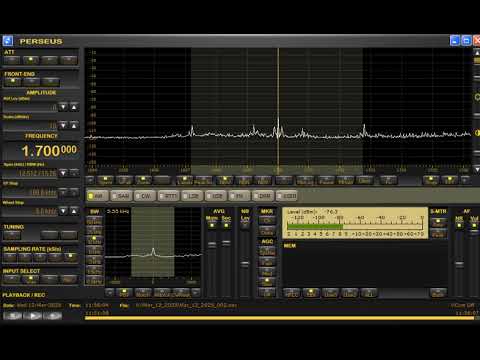The width and height of the screenshot is (480, 360).
Task: Click the up arrow right of spectrum
Action: tap(477, 53)
